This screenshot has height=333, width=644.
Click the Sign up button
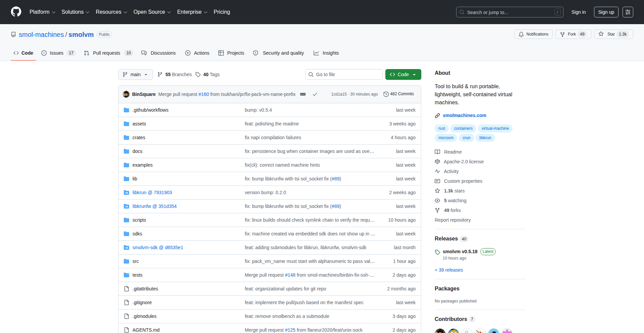point(606,12)
